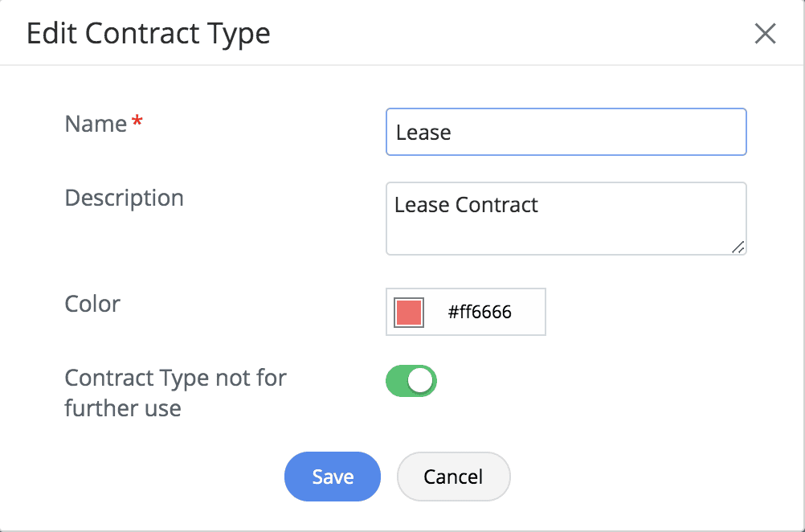Close the Edit Contract Type dialog
The image size is (805, 532).
point(765,34)
